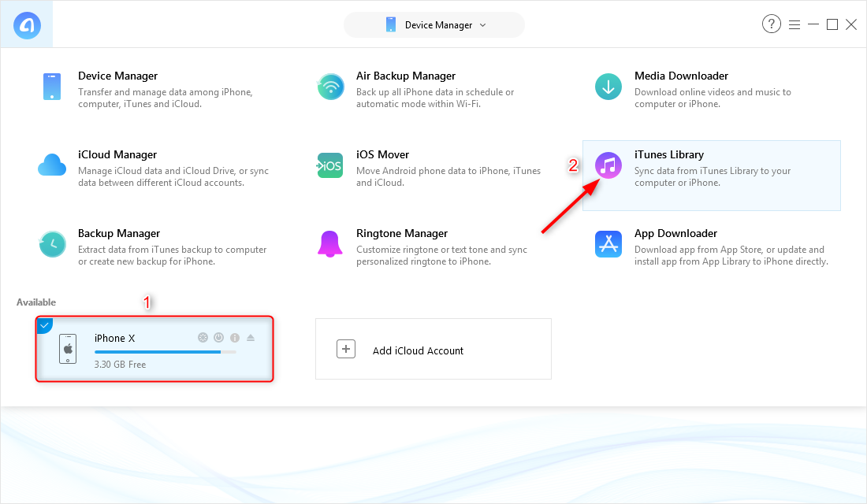The width and height of the screenshot is (867, 504).
Task: Click the 'Download online videos' description
Action: point(713,98)
